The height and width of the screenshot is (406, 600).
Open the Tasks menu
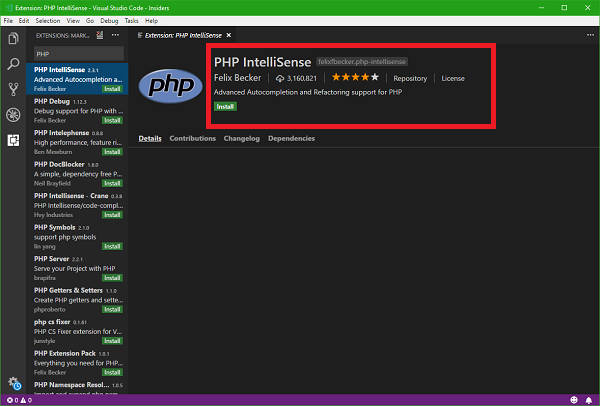tap(132, 20)
